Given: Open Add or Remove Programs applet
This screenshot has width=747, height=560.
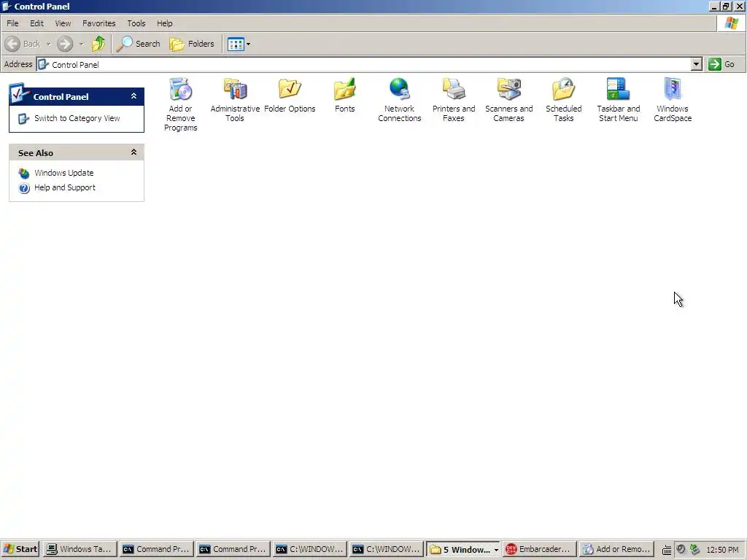Looking at the screenshot, I should (181, 104).
